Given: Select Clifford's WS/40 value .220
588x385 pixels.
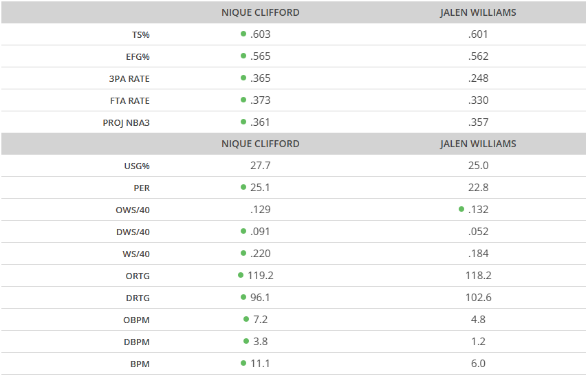Looking at the screenshot, I should pos(260,254).
